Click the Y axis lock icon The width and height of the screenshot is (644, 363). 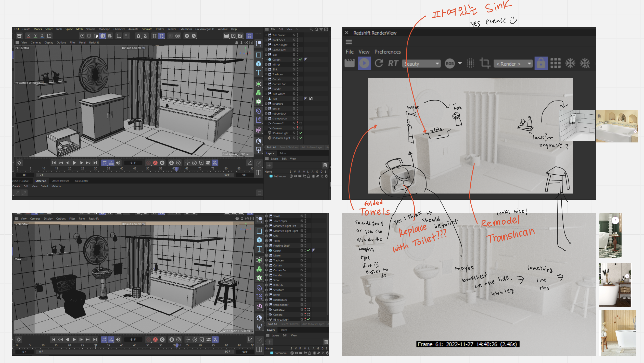tap(35, 36)
